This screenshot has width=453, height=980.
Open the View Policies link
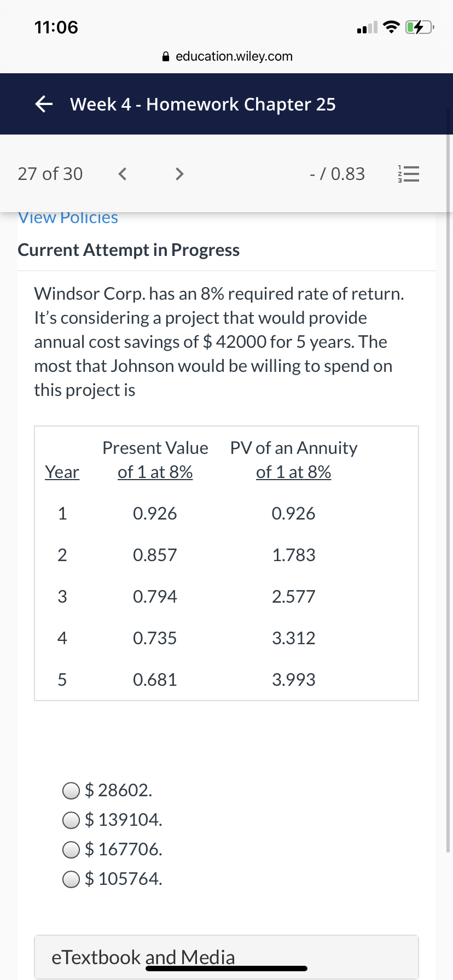coord(68,218)
